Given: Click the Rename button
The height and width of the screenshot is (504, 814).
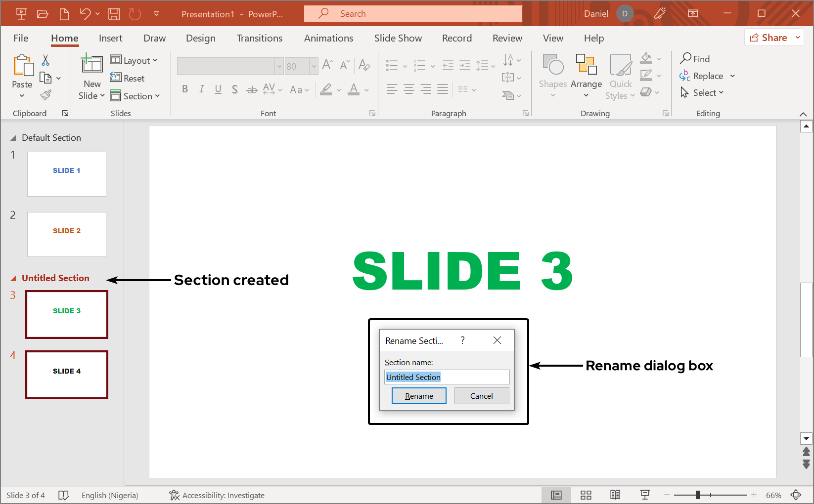Looking at the screenshot, I should point(418,395).
